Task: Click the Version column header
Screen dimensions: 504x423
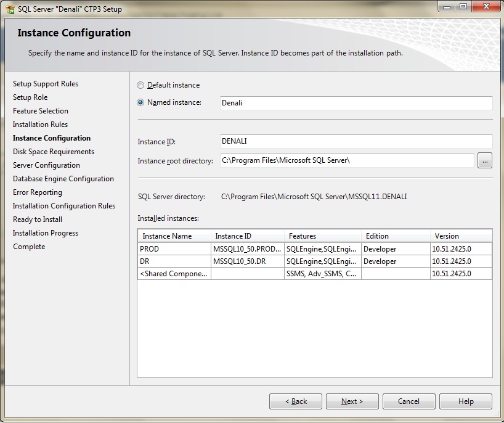Action: (460, 236)
